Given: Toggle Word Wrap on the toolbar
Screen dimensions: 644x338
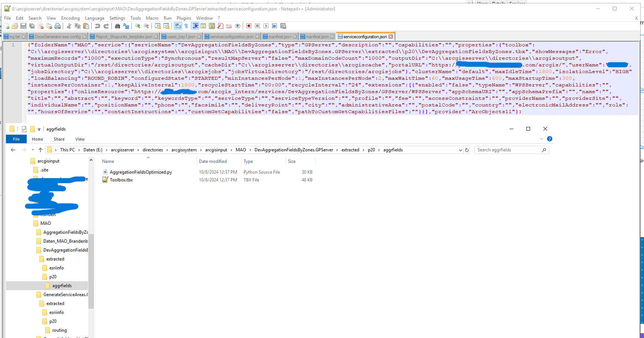Looking at the screenshot, I should pos(178,26).
